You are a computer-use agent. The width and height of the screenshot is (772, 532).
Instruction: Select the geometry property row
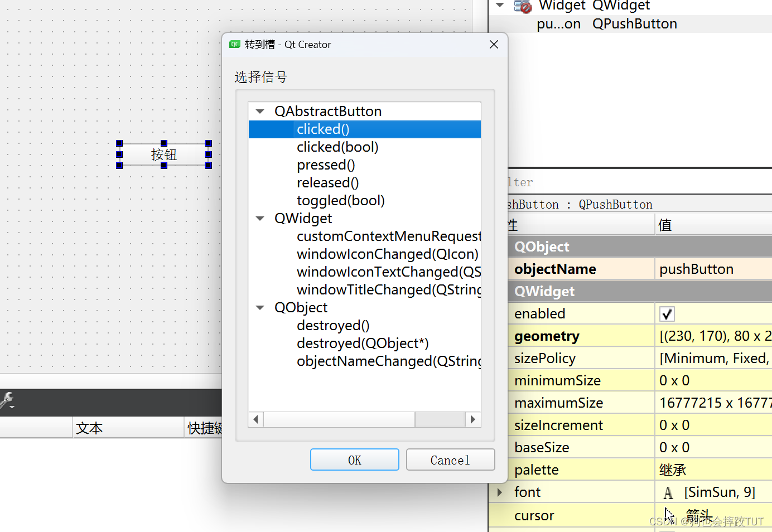pos(640,336)
